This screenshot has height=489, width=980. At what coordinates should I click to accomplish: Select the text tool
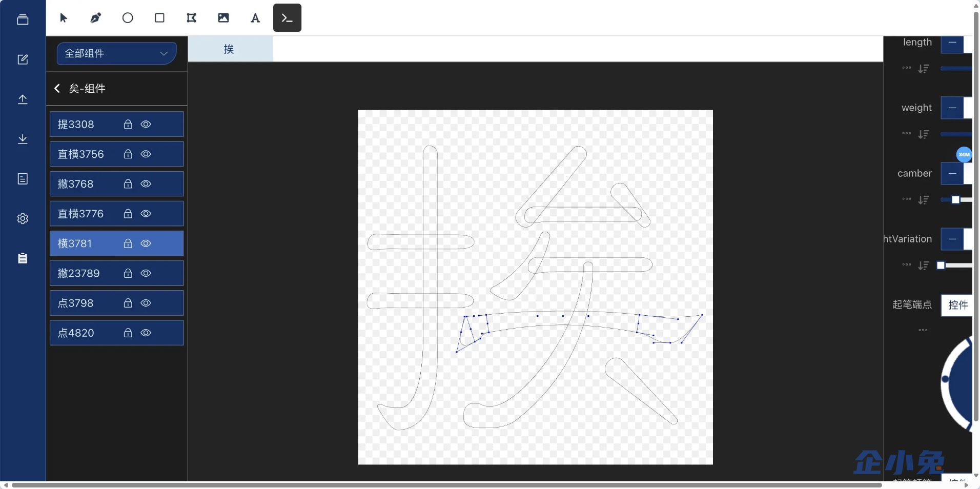click(x=255, y=17)
